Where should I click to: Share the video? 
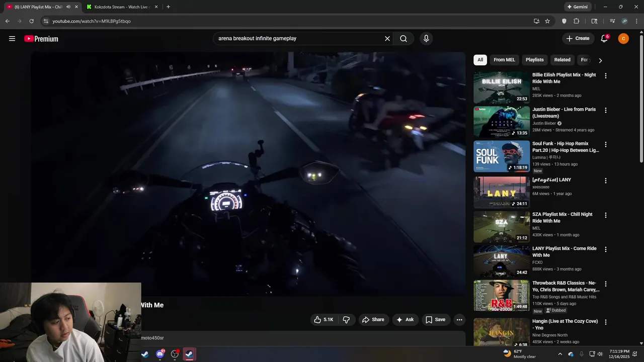(373, 320)
